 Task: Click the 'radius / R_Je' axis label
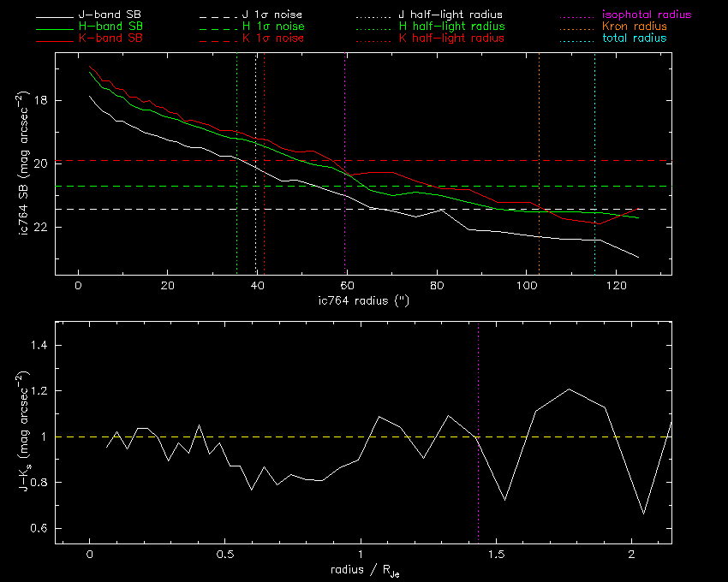(x=361, y=569)
